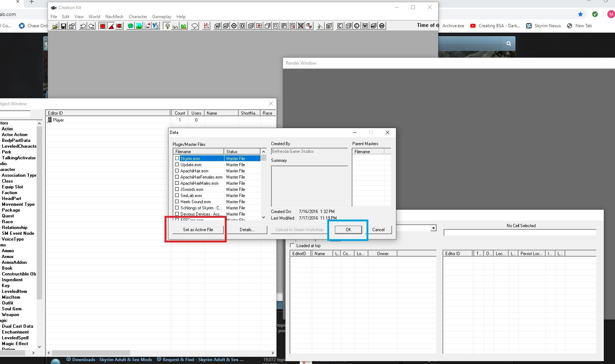Viewport: 615px width, 364px height.
Task: Click the browser bookmark star icon
Action: tap(580, 14)
